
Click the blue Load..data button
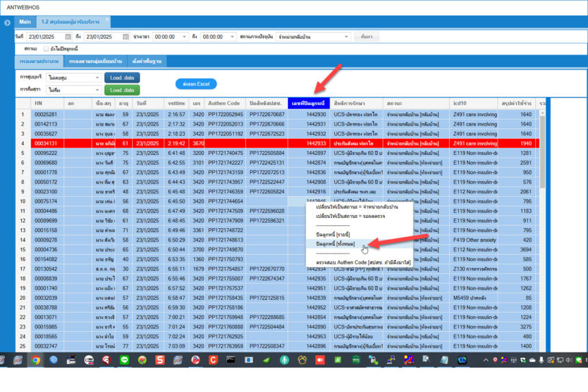(x=122, y=77)
